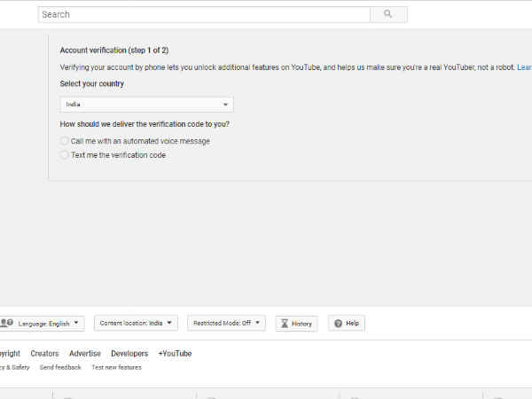Screen dimensions: 532x399
Task: Open the Content location: India dropdown
Action: point(137,324)
